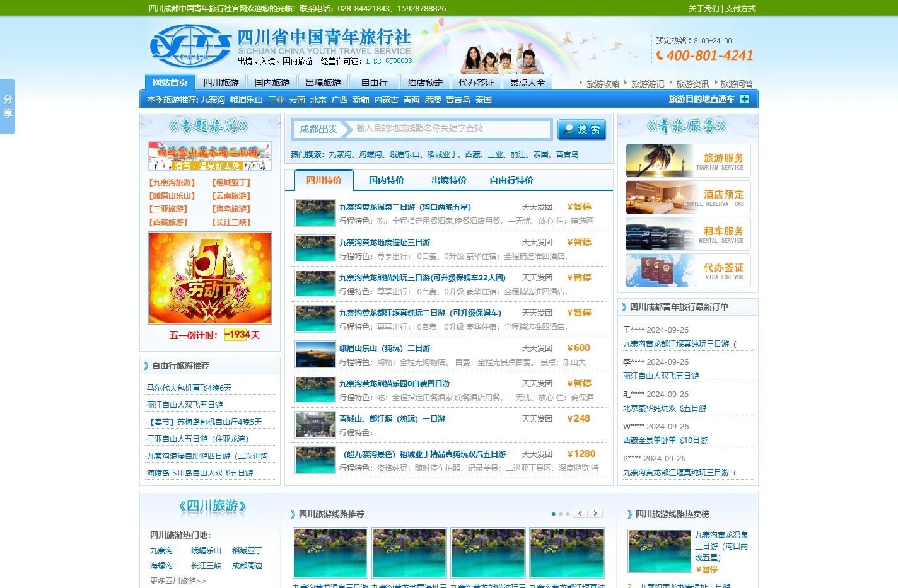The height and width of the screenshot is (588, 898).
Task: Click 更多四川旅游>> link
Action: pyautogui.click(x=178, y=581)
